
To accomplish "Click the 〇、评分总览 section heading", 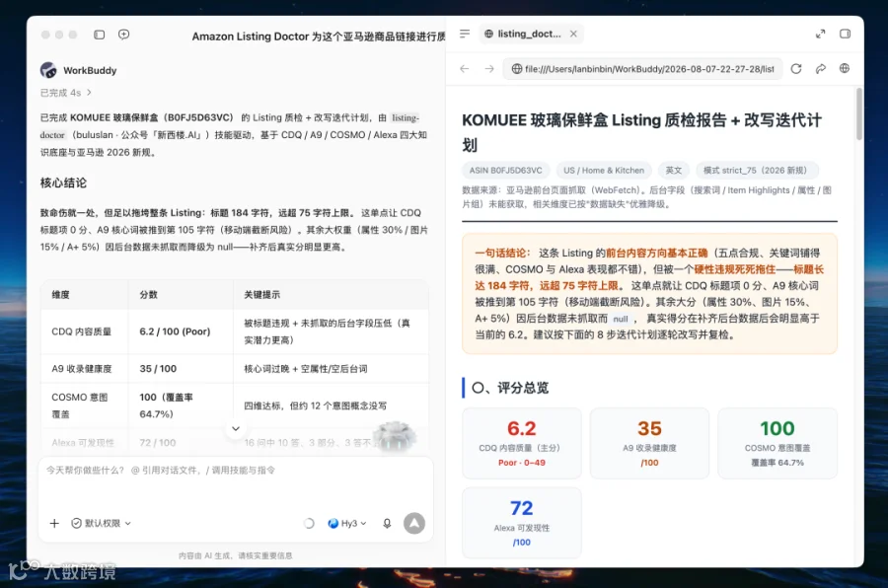I will click(x=510, y=388).
